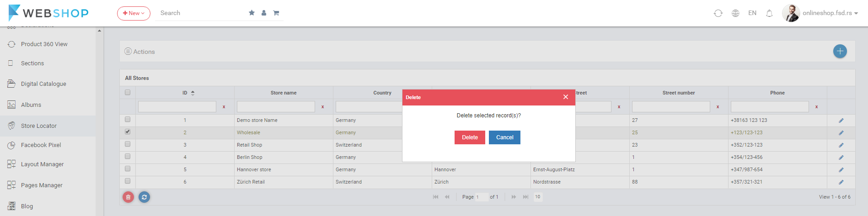Clear the Store name filter x
868x216 pixels.
[322, 107]
